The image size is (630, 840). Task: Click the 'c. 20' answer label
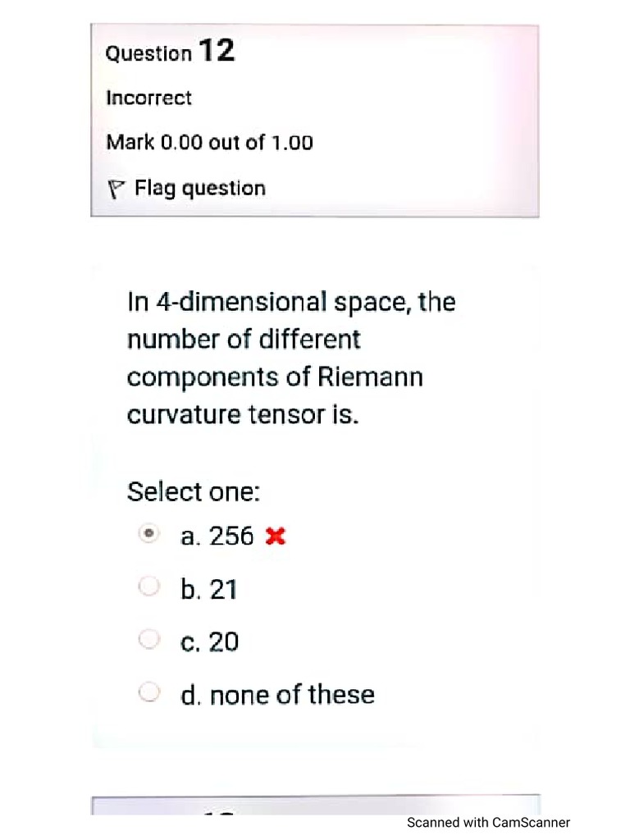click(210, 641)
